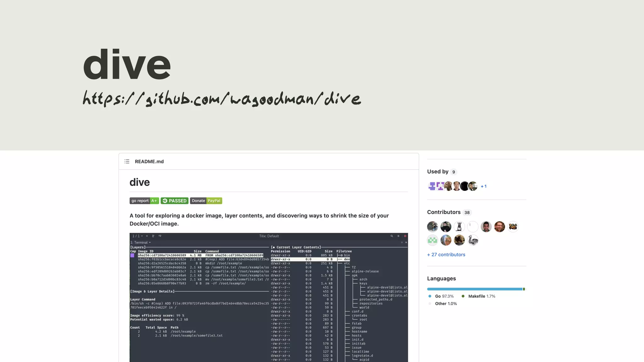This screenshot has width=644, height=362.
Task: Open contributor avatar crouching by chalkboard
Action: (x=432, y=227)
